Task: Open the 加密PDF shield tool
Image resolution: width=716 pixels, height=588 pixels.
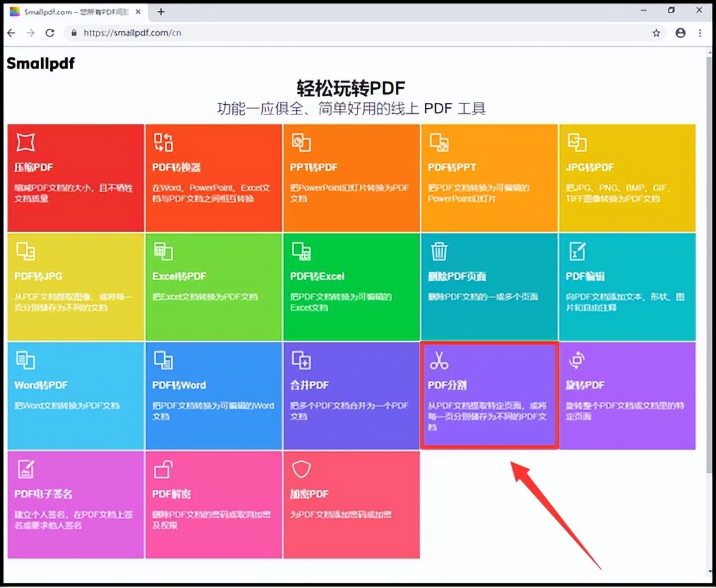Action: point(301,469)
